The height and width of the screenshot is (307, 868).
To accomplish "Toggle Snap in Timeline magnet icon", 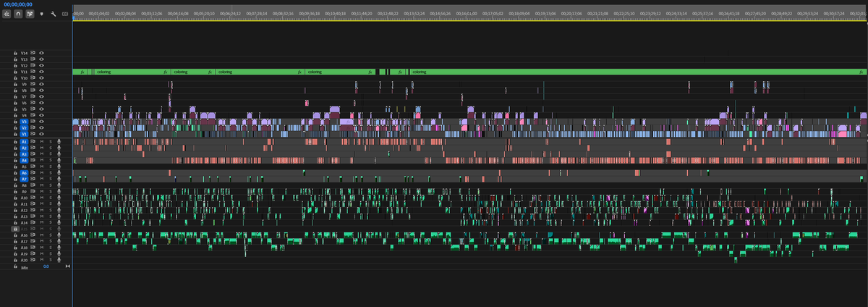I will (x=18, y=13).
